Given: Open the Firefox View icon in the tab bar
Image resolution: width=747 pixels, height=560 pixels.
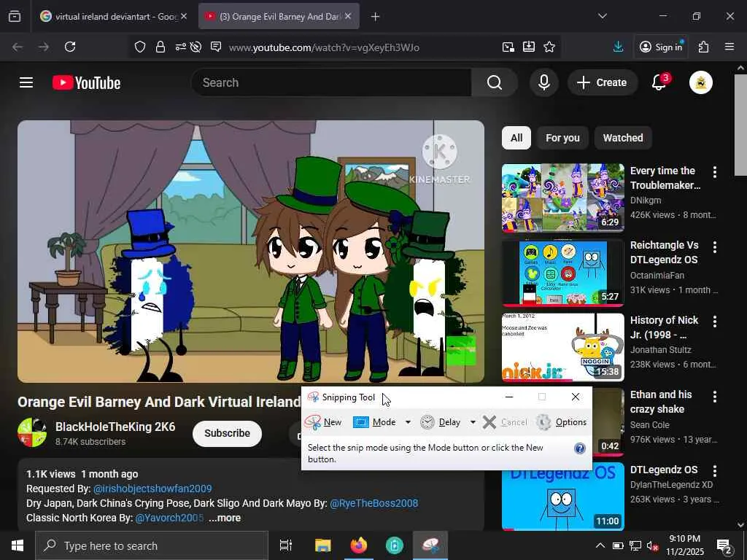Looking at the screenshot, I should coord(15,17).
